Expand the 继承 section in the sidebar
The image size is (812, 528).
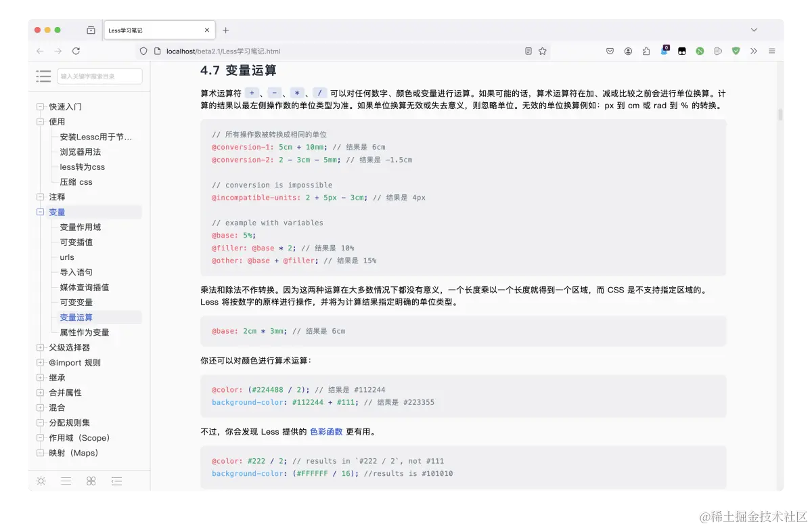point(40,377)
